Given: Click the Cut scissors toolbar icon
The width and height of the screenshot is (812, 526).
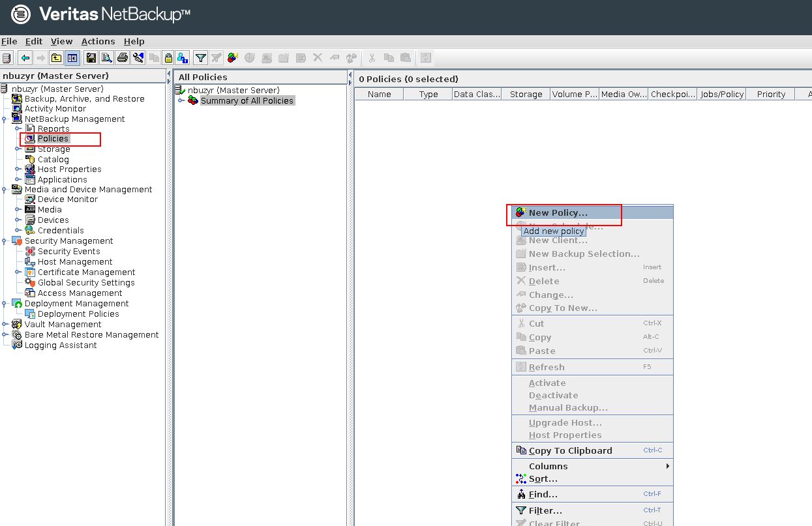Looking at the screenshot, I should point(372,58).
